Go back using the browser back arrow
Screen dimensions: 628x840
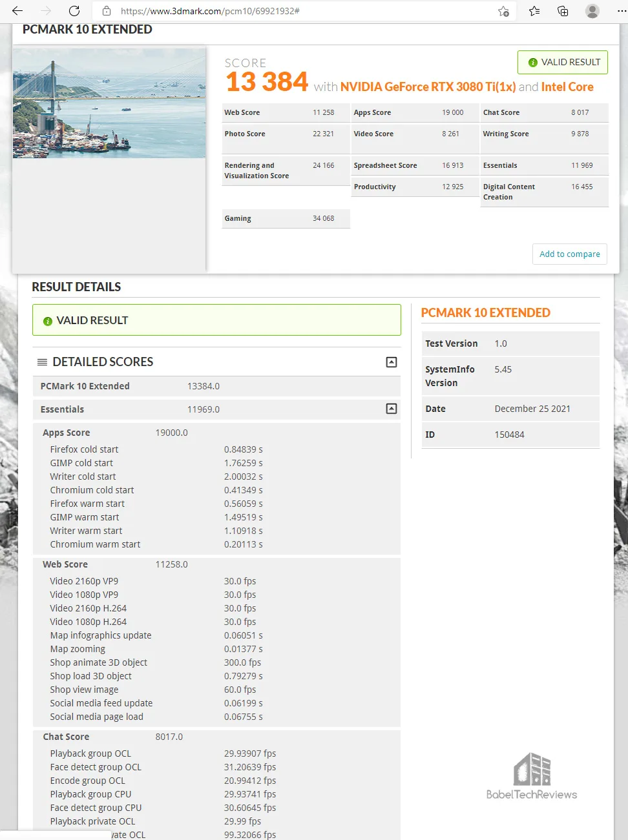click(17, 11)
